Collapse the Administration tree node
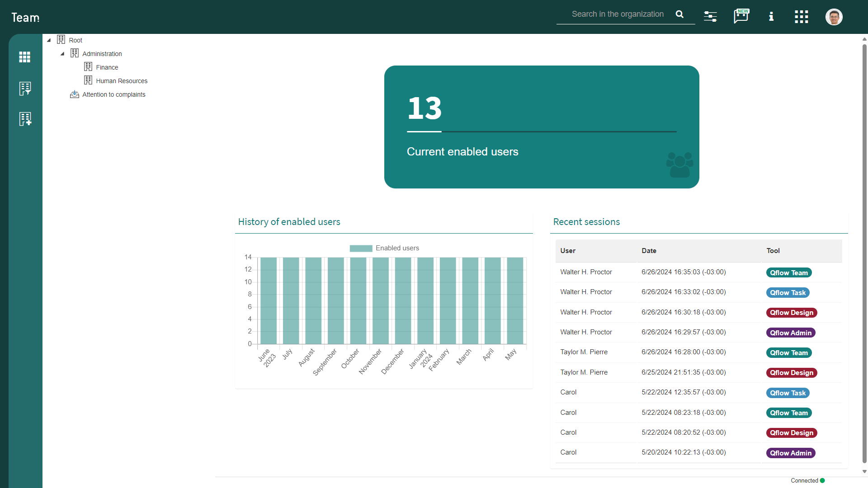This screenshot has height=488, width=868. (x=62, y=54)
